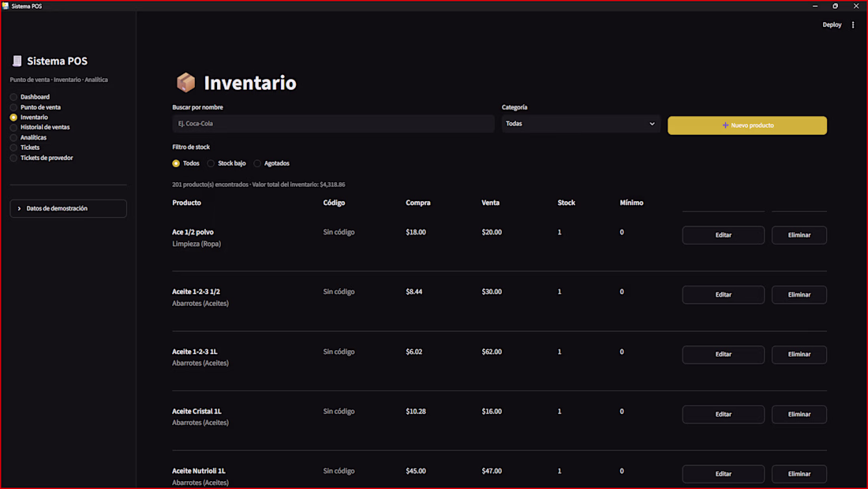Click the $47.00 sale price
Viewport: 868px width, 489px height.
click(492, 472)
